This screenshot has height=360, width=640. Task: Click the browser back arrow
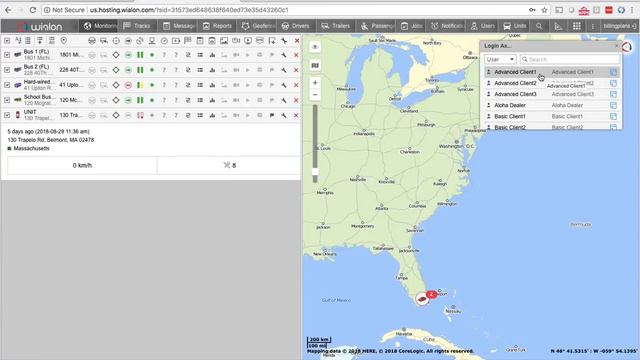[8, 10]
